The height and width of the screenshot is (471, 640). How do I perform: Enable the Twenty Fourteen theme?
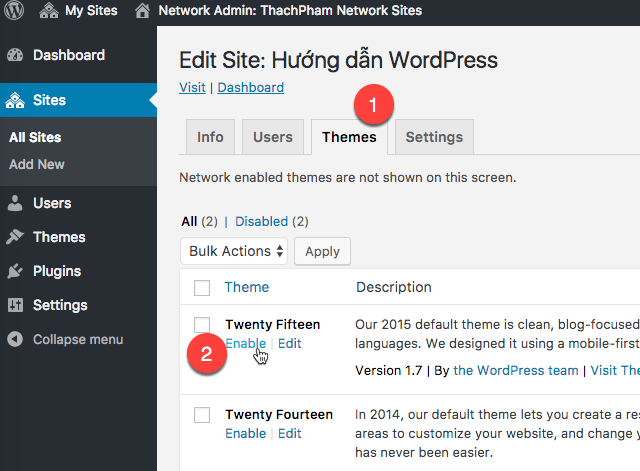point(246,433)
